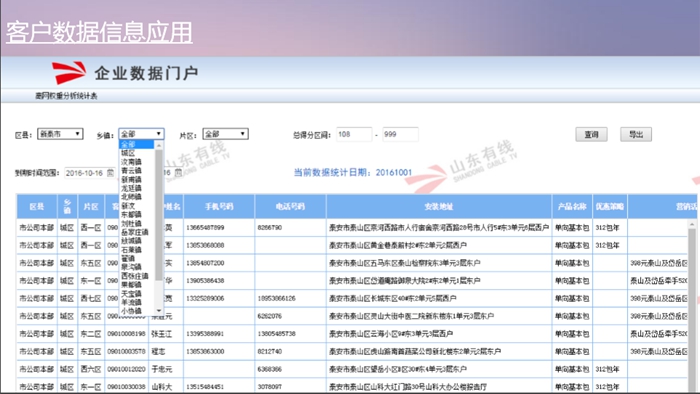Open the 区县 dropdown showing 新泰市
This screenshot has width=700, height=394.
coord(60,134)
